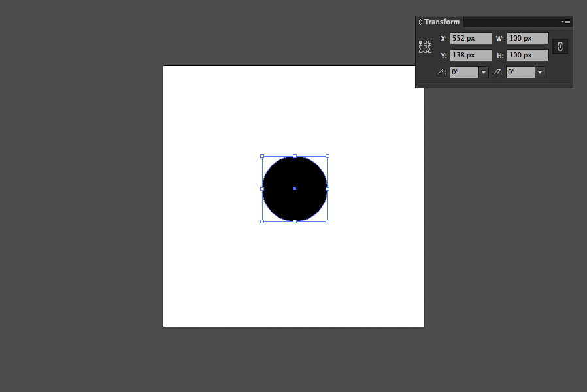Select the reference point locator grid

tap(425, 47)
